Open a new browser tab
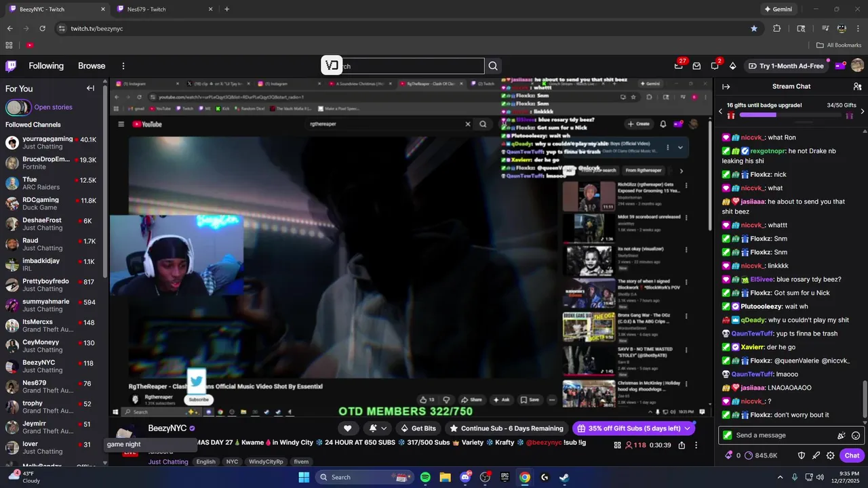Image resolution: width=868 pixels, height=488 pixels. 226,9
